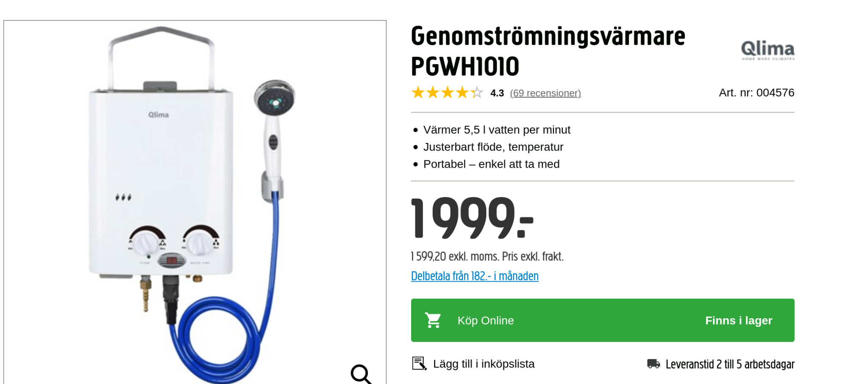Click the first gold rating star
The width and height of the screenshot is (868, 384).
coord(418,92)
